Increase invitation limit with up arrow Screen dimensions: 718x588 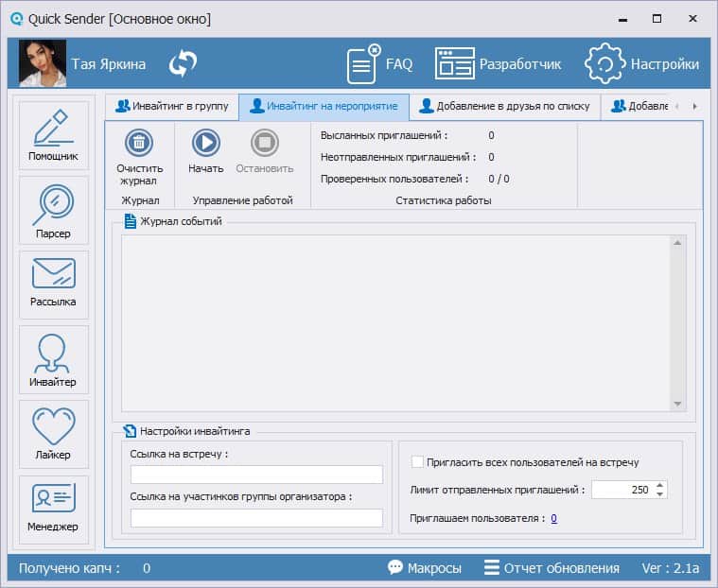[660, 485]
